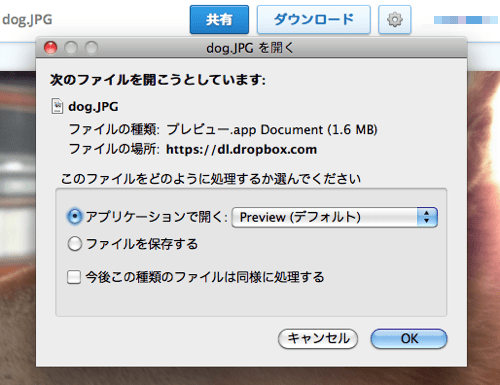Enable 今後この種類のファイルは同様に処理する checkbox
Screen dimensions: 500x385
[74, 277]
